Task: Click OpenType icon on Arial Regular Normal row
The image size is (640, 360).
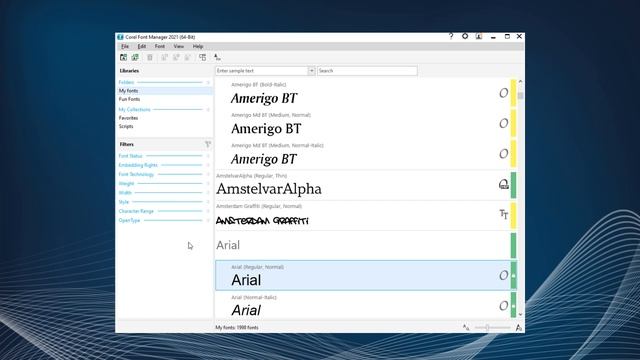Action: [x=504, y=276]
